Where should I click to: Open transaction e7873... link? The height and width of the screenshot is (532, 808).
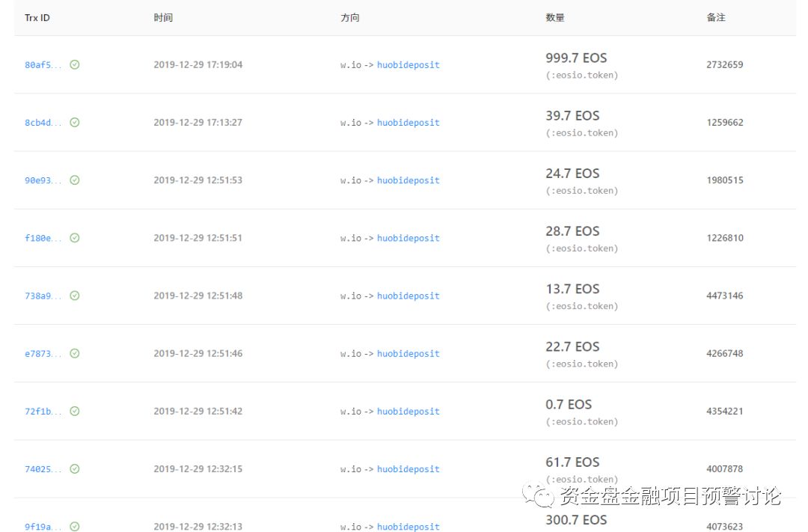pos(43,354)
